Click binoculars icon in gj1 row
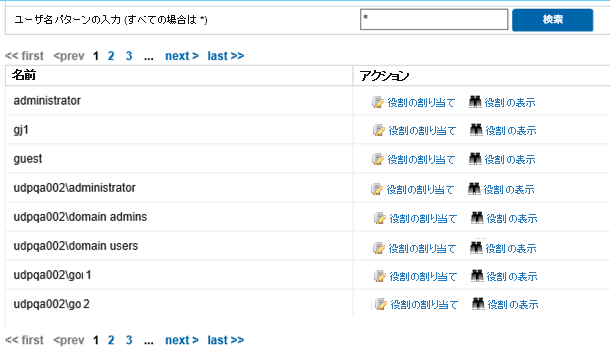610x361 pixels. pyautogui.click(x=476, y=130)
